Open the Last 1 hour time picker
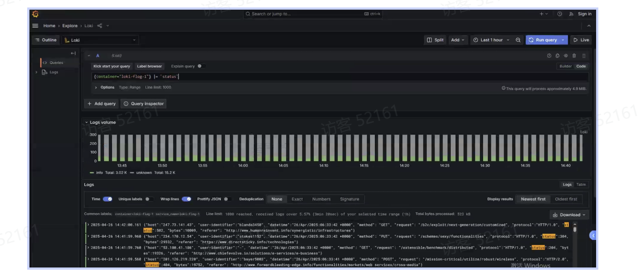Viewport: 644px width, 271px height. click(491, 40)
